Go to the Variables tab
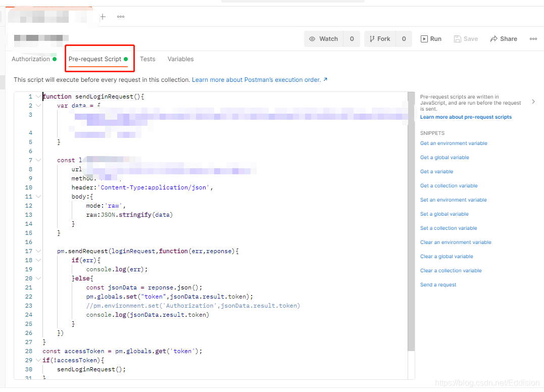 pyautogui.click(x=180, y=59)
